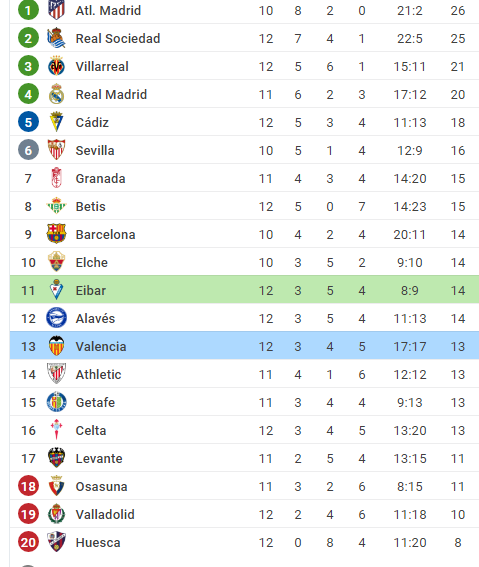Click the Levante club crest
The image size is (479, 567).
(56, 458)
